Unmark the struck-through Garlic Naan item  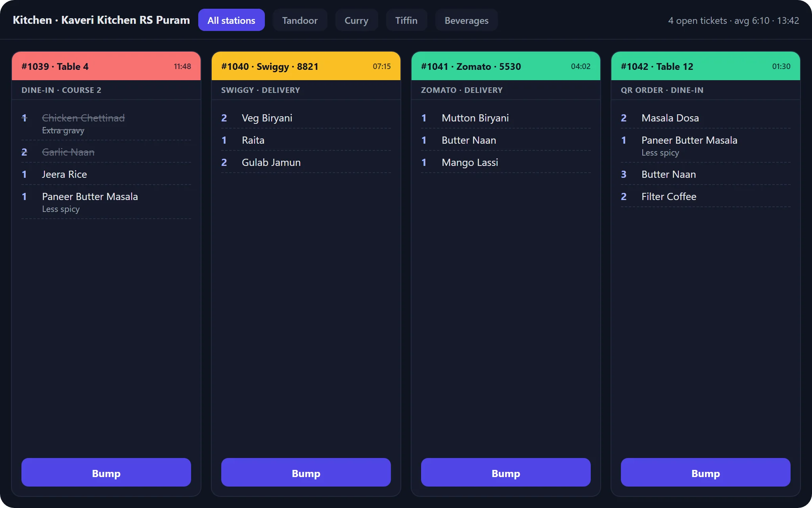(x=106, y=152)
